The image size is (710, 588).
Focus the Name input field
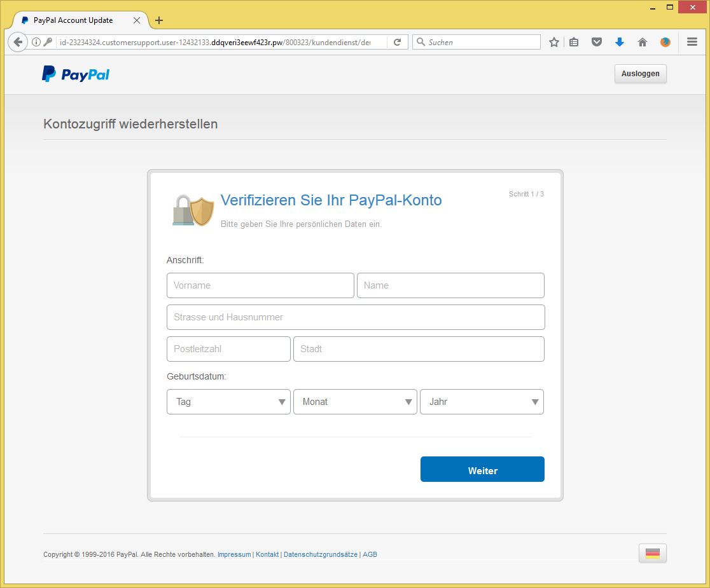pyautogui.click(x=450, y=285)
